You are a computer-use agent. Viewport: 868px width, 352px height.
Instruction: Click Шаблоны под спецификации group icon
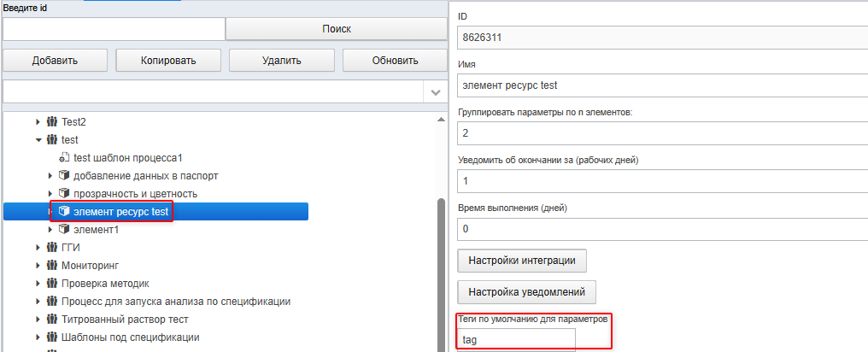pyautogui.click(x=52, y=337)
